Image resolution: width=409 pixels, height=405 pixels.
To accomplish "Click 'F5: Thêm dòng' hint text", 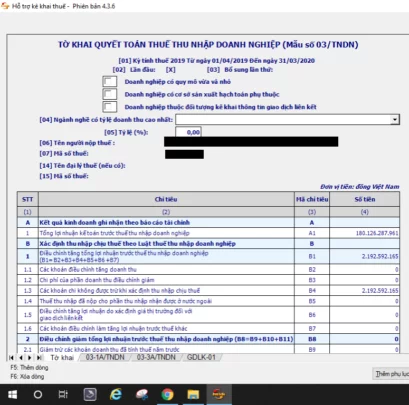I will click(29, 368).
